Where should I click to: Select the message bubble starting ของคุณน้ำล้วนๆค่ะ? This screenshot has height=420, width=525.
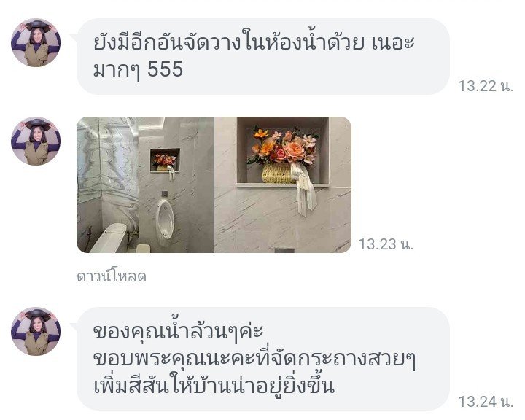pos(263,359)
